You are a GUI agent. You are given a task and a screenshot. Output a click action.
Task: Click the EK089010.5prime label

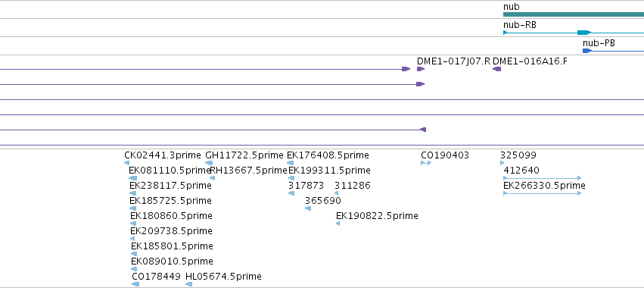pyautogui.click(x=172, y=261)
